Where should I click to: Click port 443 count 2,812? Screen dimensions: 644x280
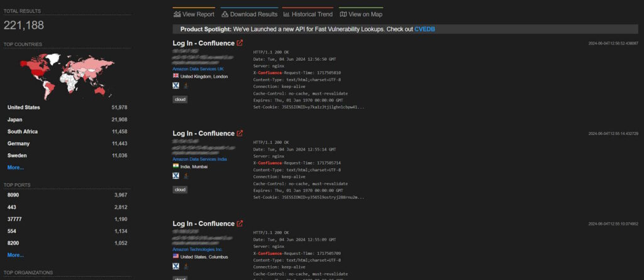click(x=121, y=207)
